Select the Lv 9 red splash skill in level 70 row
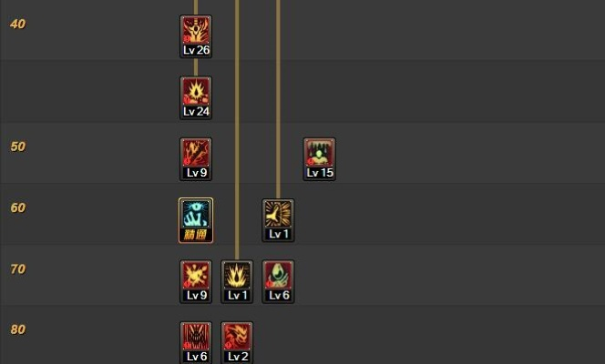The height and width of the screenshot is (364, 605). click(196, 281)
